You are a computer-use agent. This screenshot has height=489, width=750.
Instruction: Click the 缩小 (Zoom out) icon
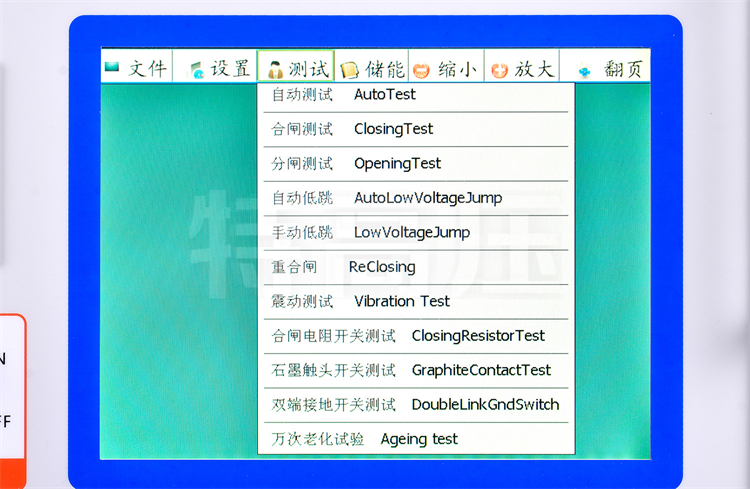pyautogui.click(x=423, y=69)
